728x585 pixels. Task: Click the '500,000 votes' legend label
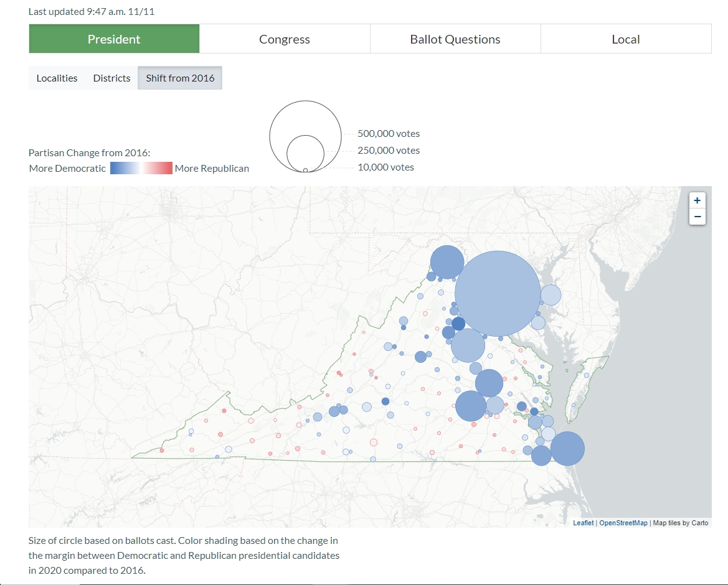389,134
